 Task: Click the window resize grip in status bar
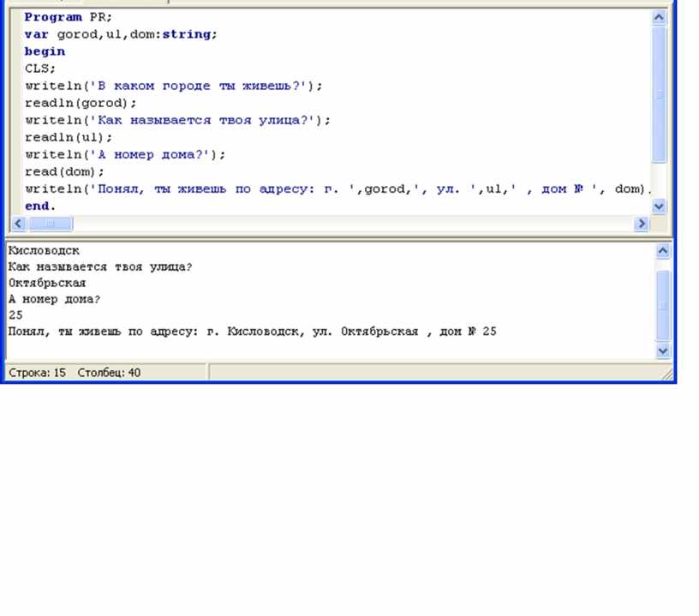pyautogui.click(x=667, y=374)
